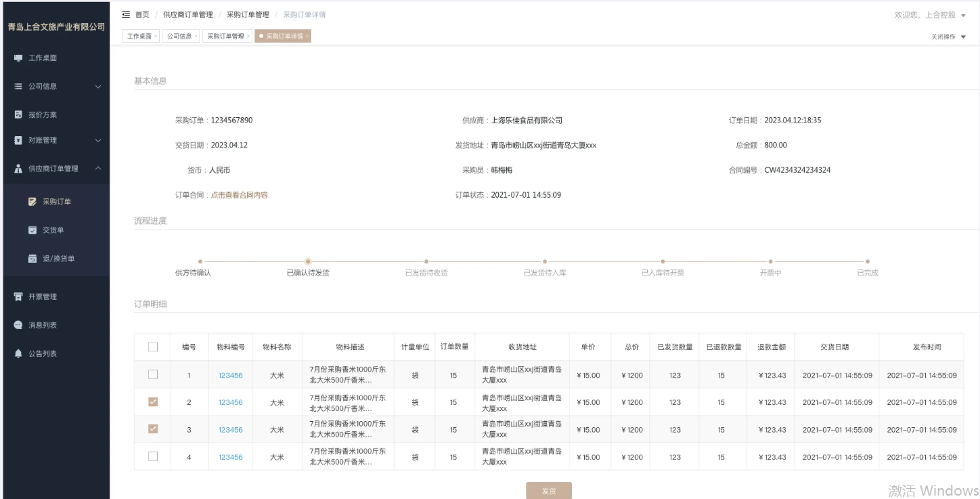Screen dimensions: 980x499
Task: Click the 对账管理 icon in sidebar
Action: (18, 140)
